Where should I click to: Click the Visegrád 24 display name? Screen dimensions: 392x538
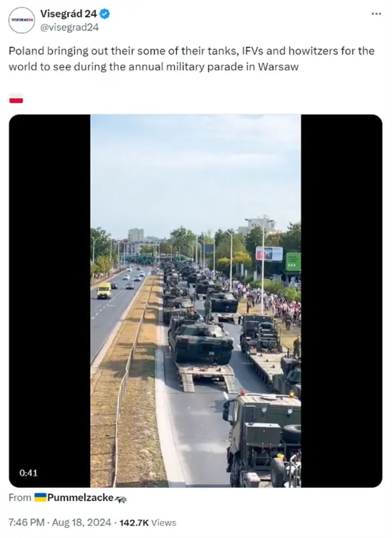pyautogui.click(x=69, y=14)
